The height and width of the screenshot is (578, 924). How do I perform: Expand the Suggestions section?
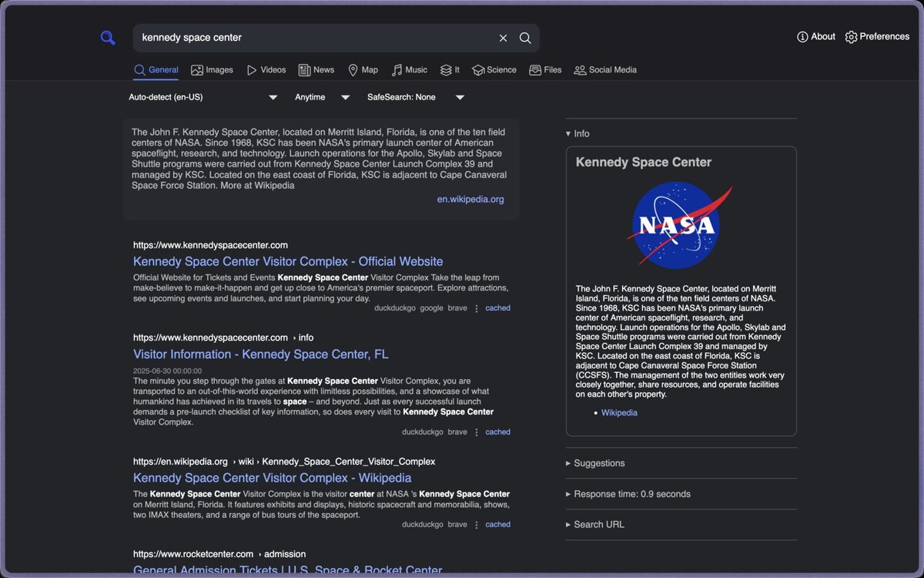tap(595, 463)
